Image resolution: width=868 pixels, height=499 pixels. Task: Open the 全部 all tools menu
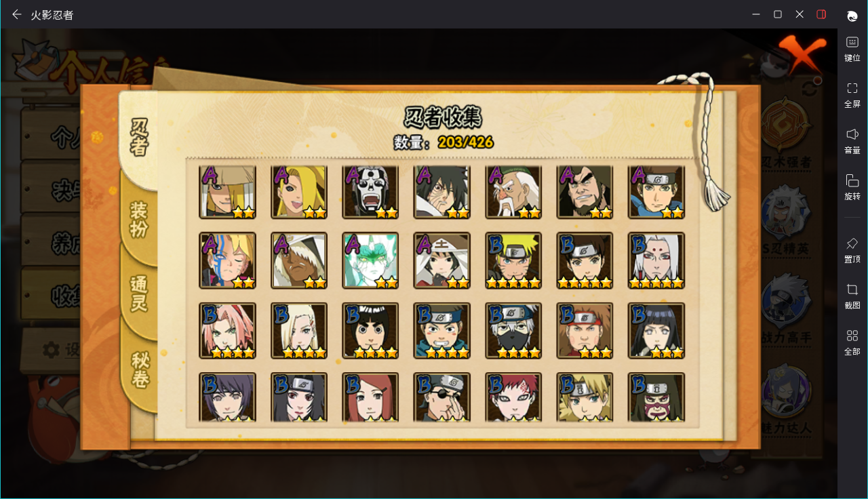pyautogui.click(x=852, y=342)
